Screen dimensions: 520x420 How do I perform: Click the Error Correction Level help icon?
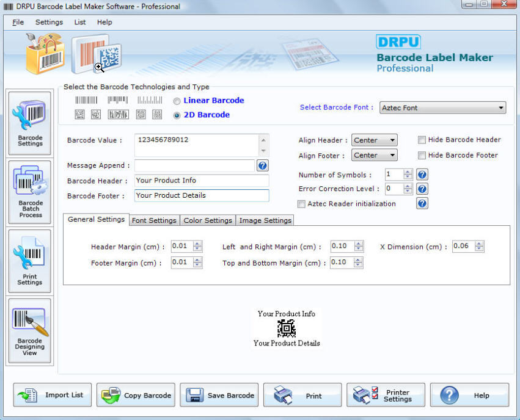point(422,189)
